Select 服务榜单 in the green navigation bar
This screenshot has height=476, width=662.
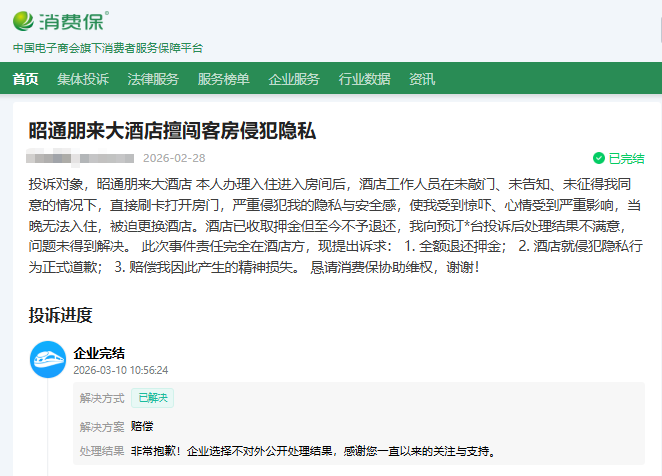pos(224,79)
